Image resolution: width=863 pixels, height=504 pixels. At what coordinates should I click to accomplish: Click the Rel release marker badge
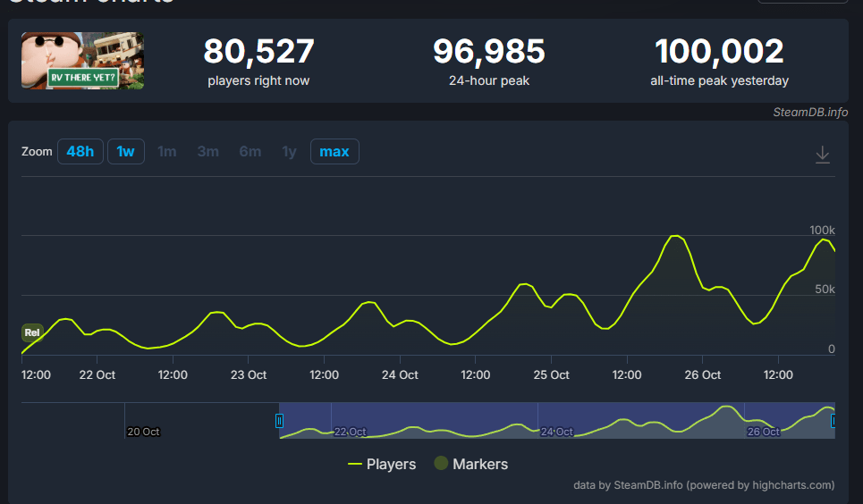pyautogui.click(x=32, y=332)
